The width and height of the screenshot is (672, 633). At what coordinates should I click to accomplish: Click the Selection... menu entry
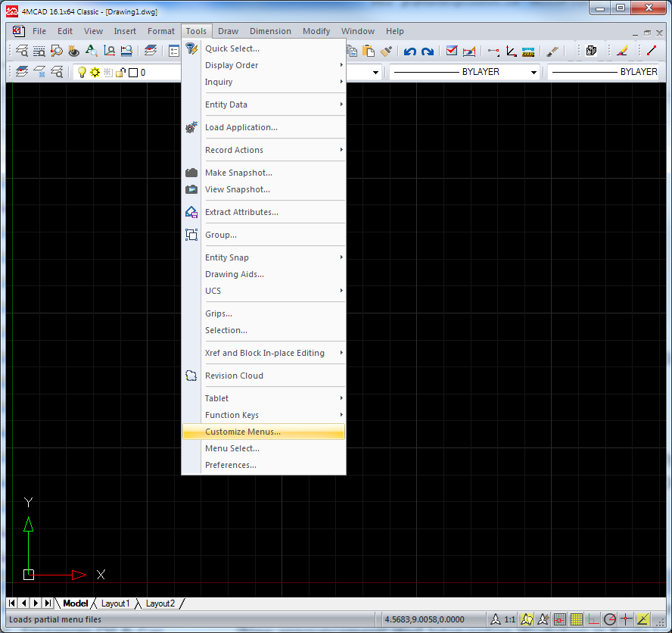tap(263, 330)
